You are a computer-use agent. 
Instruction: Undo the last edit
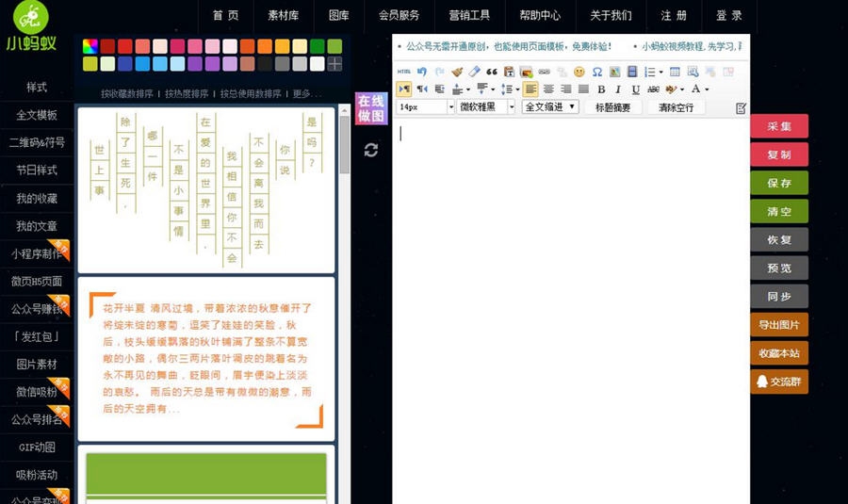coord(422,72)
